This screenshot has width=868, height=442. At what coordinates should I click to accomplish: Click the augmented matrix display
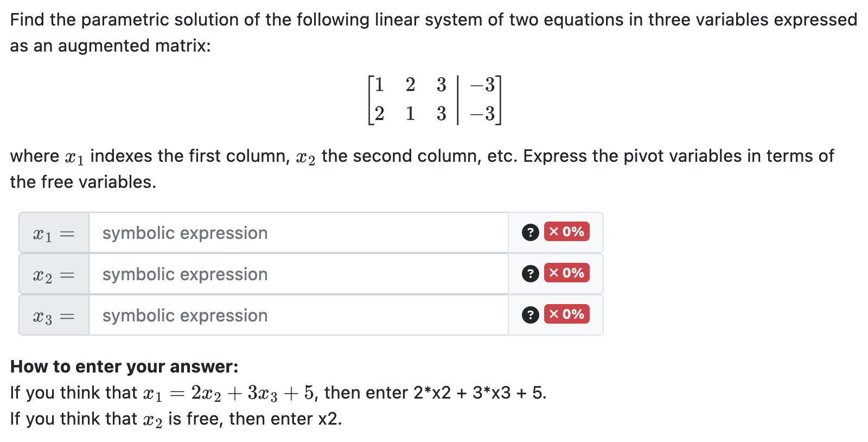tap(434, 99)
